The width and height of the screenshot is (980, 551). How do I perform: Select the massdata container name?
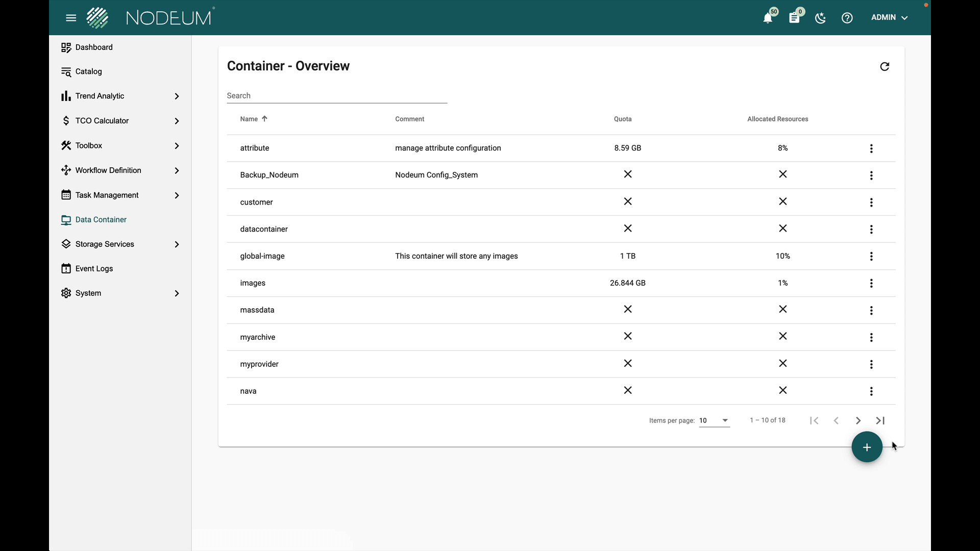257,310
